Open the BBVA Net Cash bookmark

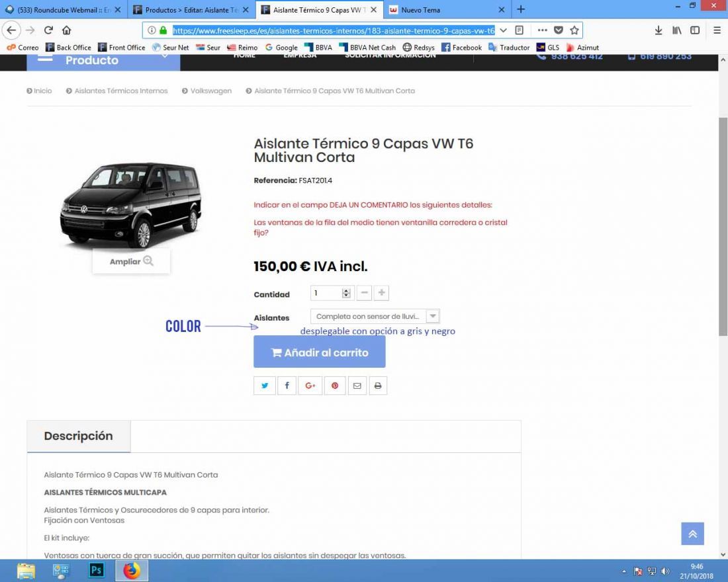click(367, 48)
